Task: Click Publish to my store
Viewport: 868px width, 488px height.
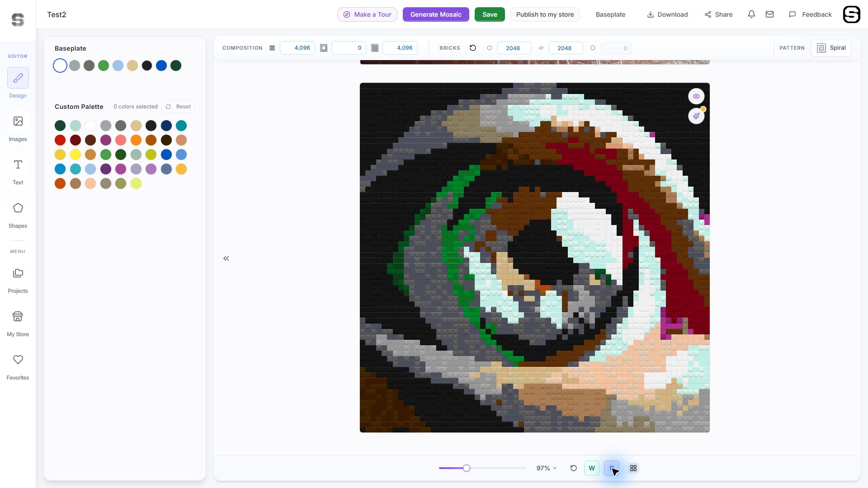Action: (x=545, y=14)
